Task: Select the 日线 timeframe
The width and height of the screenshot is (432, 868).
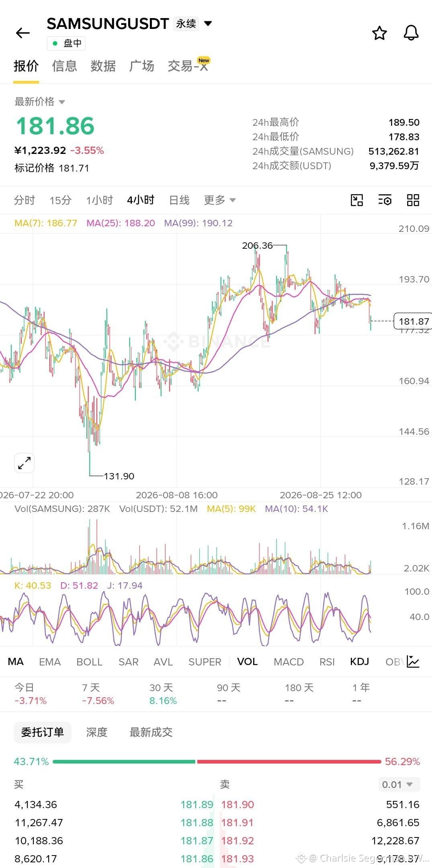Action: click(x=179, y=200)
